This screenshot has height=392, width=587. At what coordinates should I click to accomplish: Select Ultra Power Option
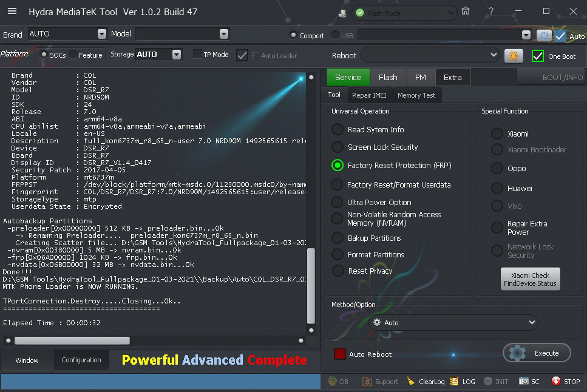(x=337, y=202)
